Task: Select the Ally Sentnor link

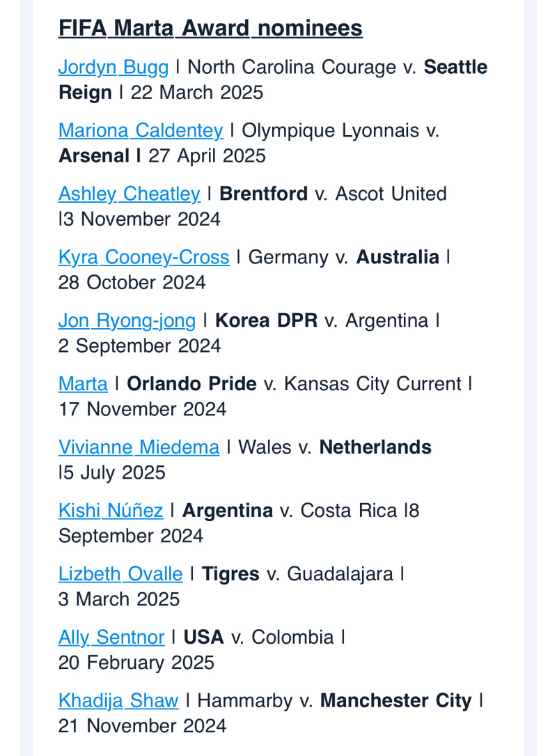Action: (111, 638)
